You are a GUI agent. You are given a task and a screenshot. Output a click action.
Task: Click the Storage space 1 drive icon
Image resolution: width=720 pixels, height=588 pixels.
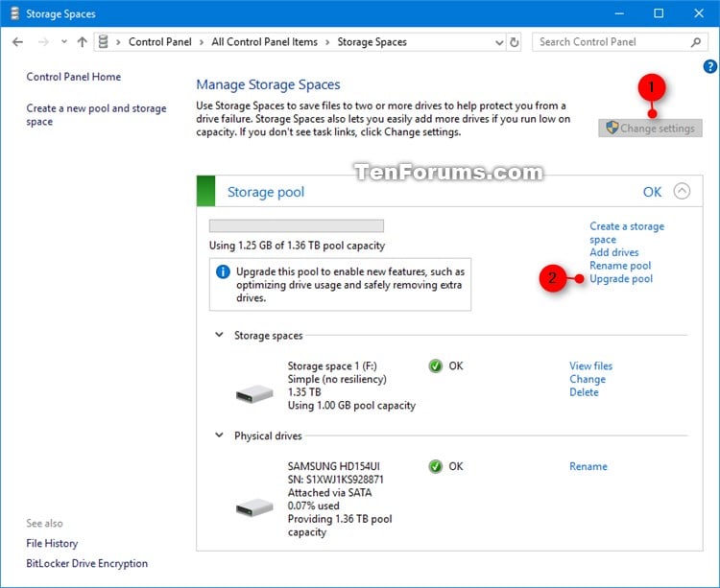point(254,393)
